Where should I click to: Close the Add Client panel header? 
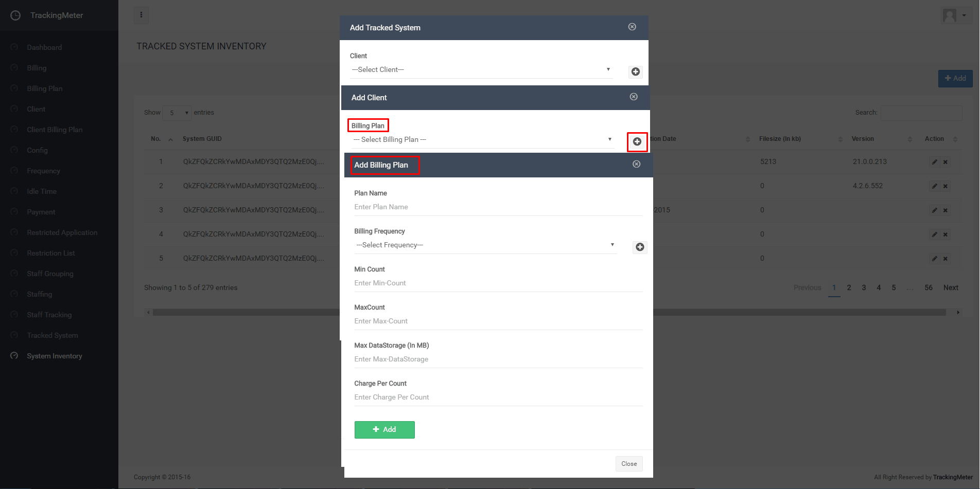(x=634, y=97)
